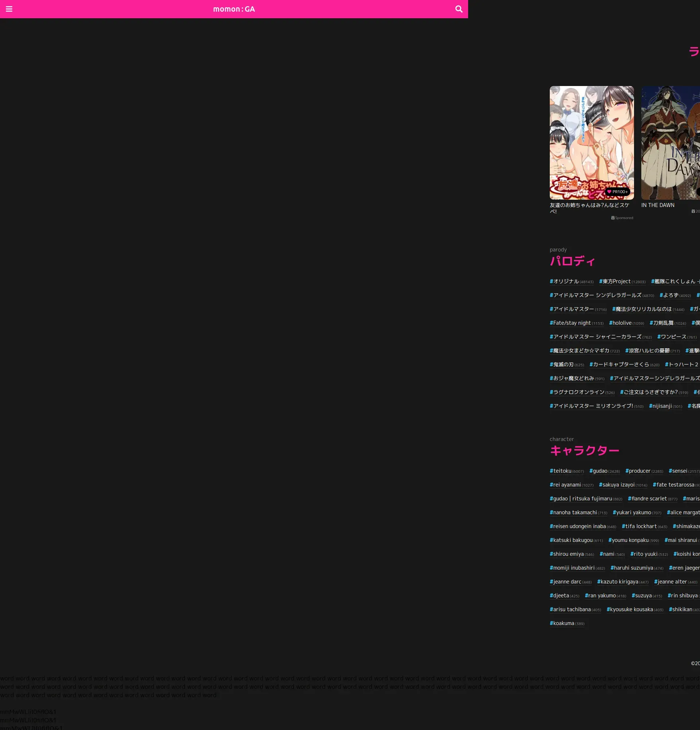Image resolution: width=700 pixels, height=730 pixels.
Task: Click the IN THE DAWN title
Action: pyautogui.click(x=658, y=205)
